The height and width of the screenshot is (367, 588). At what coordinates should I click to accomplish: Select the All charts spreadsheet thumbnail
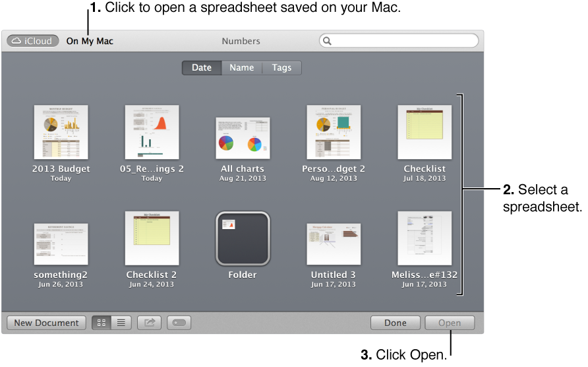pyautogui.click(x=243, y=138)
